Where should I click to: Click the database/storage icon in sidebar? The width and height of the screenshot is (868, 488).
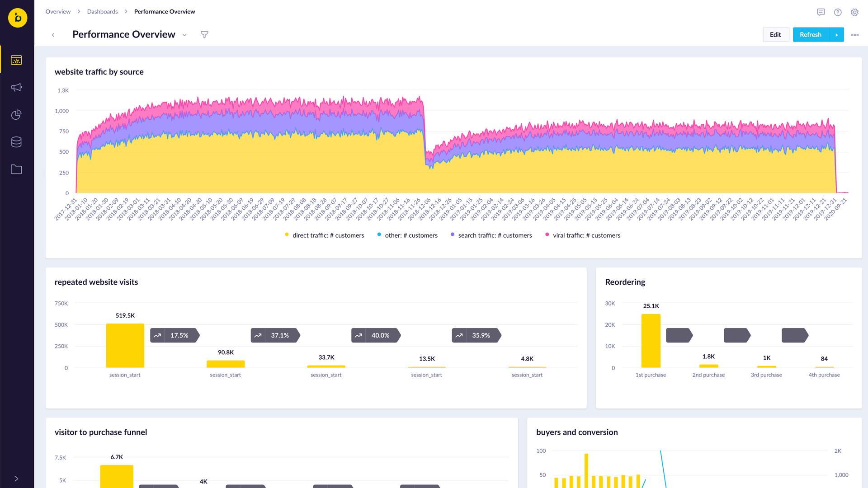tap(16, 142)
